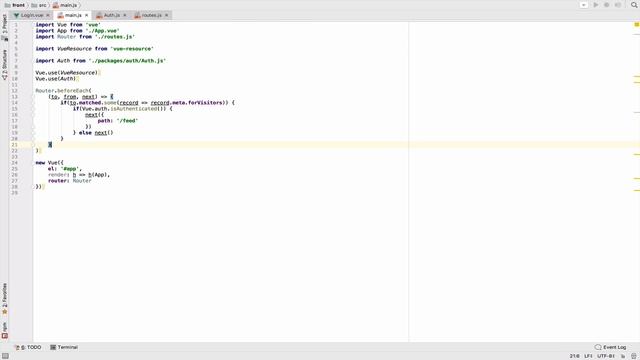Change line separator LF in status bar
640x360 pixels.
point(588,356)
